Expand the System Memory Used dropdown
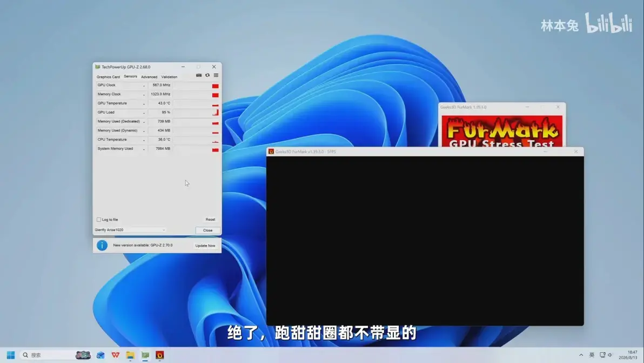 144,149
